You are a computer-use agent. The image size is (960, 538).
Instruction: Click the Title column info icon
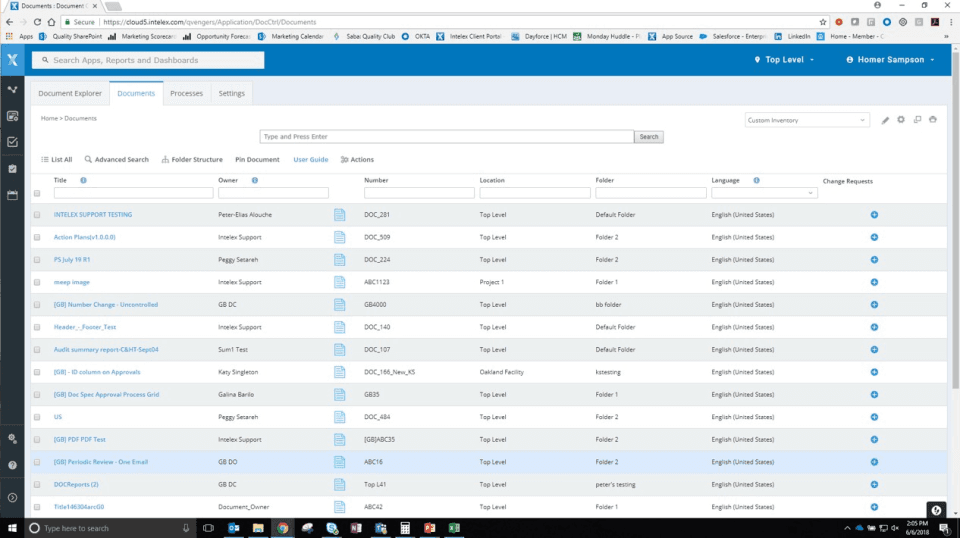(83, 181)
